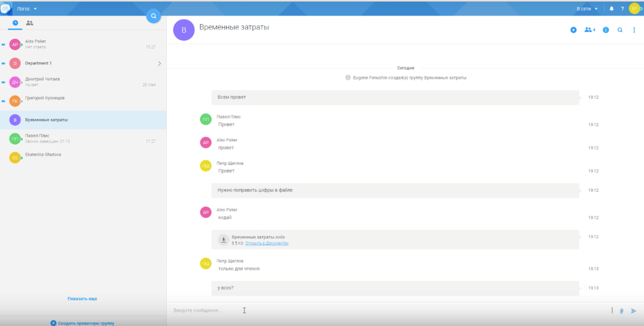Download the Временные затраты.xods file
The image size is (644, 326).
click(x=223, y=240)
